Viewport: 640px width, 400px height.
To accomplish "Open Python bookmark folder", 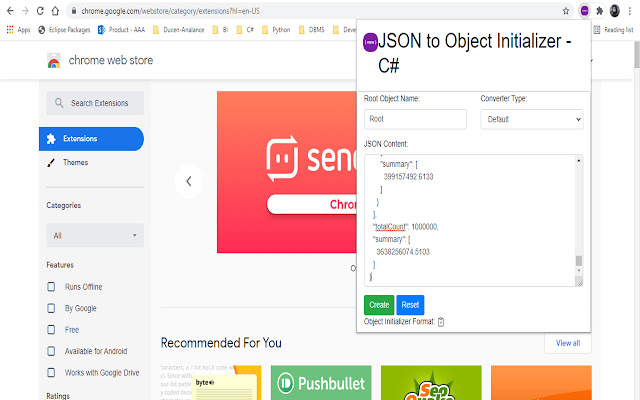I will tap(276, 30).
